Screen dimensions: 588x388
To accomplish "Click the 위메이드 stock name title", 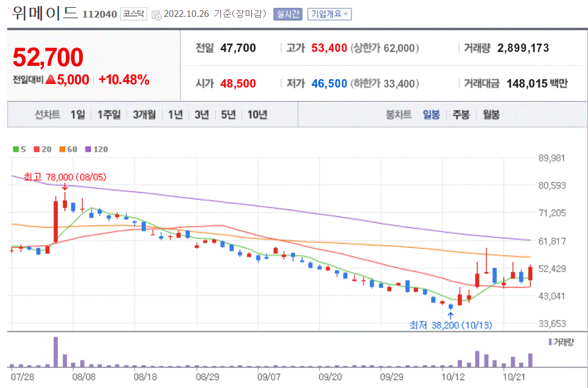I will [45, 13].
